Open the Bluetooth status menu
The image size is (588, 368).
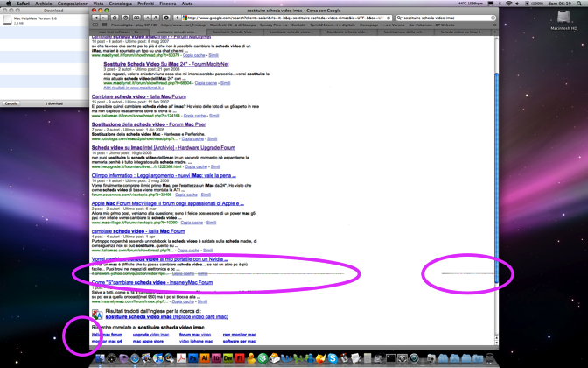coord(500,4)
